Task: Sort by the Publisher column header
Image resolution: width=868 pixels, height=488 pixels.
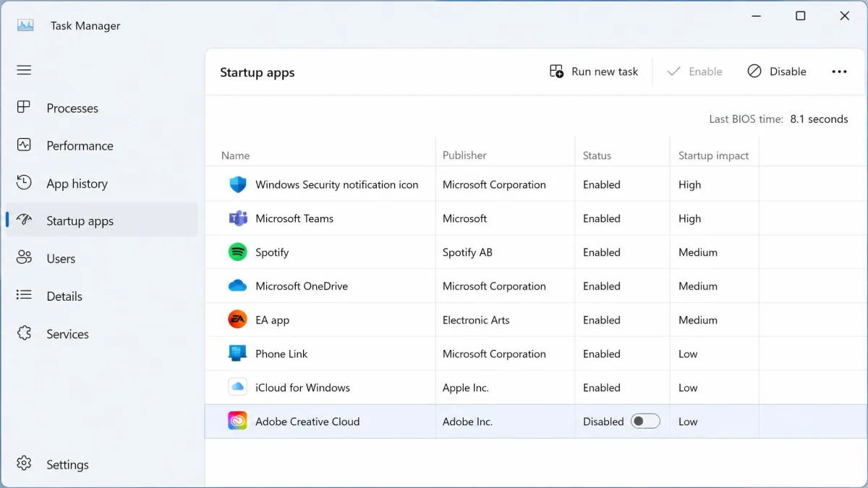Action: [x=464, y=155]
